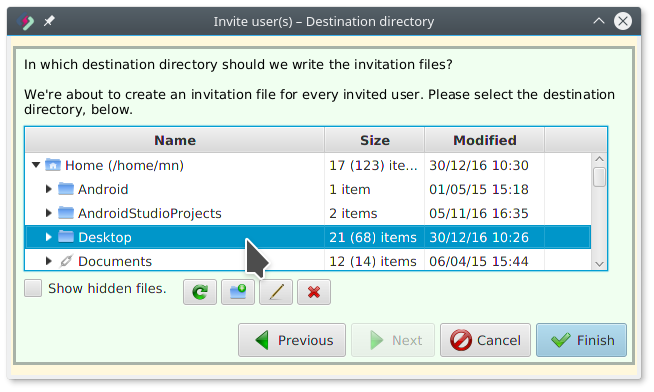Screen dimensions: 654x392
Task: Collapse the Home (/home/mn) tree node
Action: point(36,165)
